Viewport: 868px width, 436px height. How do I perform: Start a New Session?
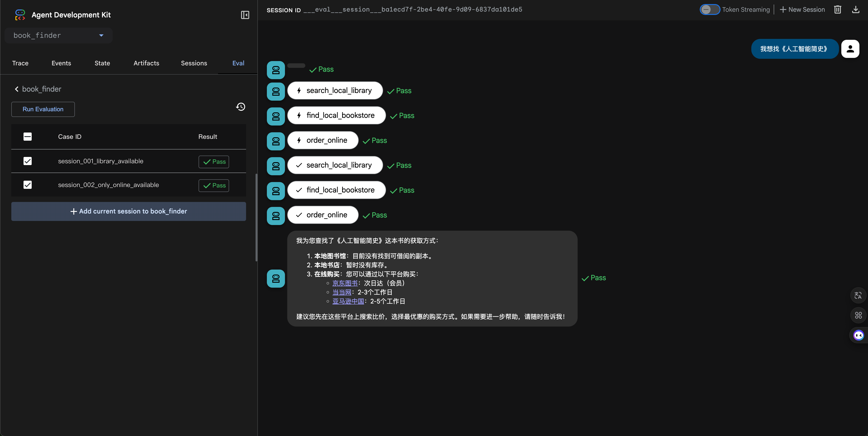click(802, 9)
